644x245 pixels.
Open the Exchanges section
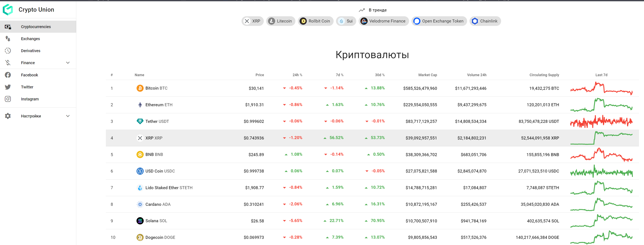(x=38, y=38)
